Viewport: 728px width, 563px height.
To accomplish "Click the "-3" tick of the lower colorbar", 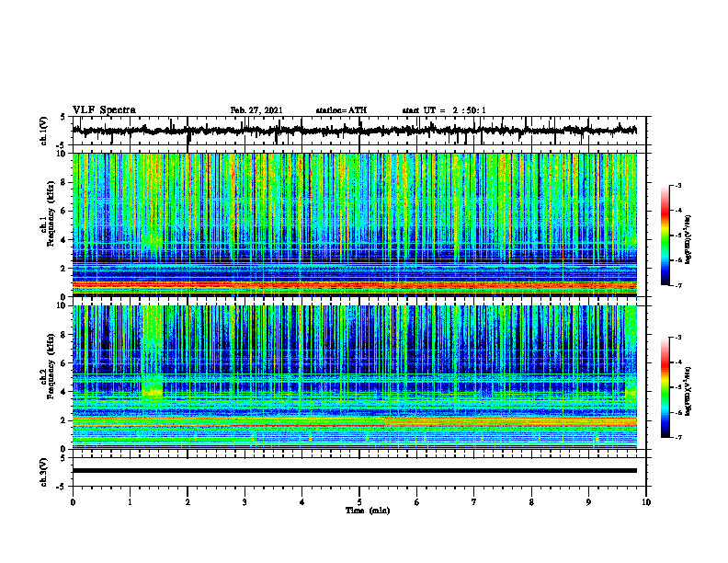I will pos(677,338).
